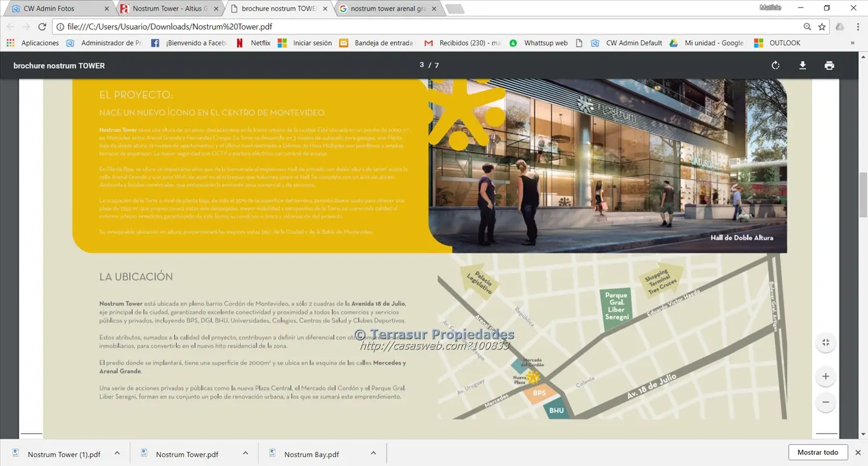
Task: Click the vertical scrollbar down arrow
Action: [x=862, y=434]
